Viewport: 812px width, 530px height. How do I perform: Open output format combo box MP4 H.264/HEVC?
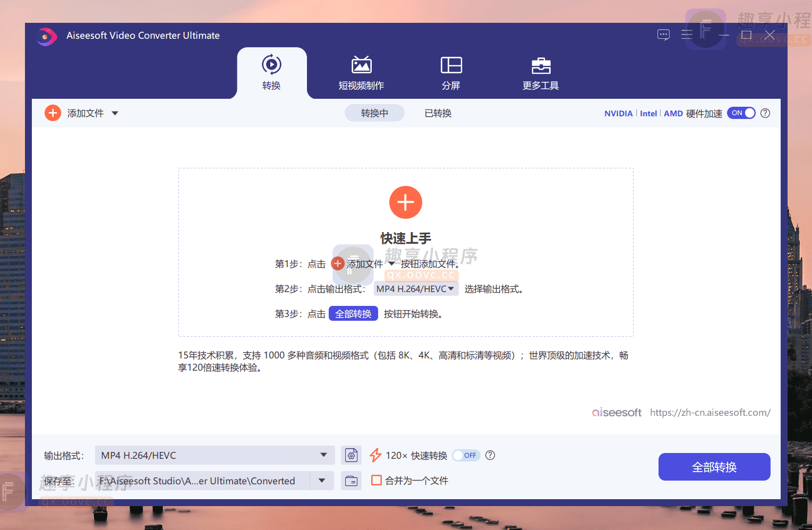pyautogui.click(x=215, y=455)
